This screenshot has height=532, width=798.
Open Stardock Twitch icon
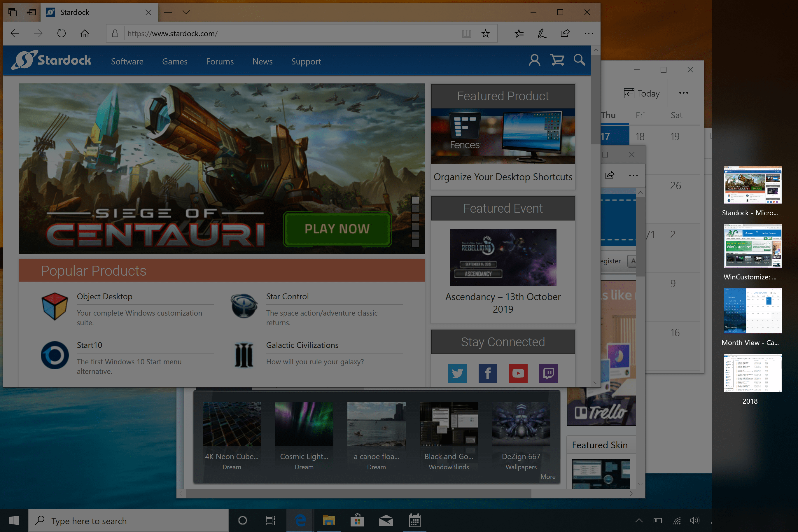(x=548, y=373)
